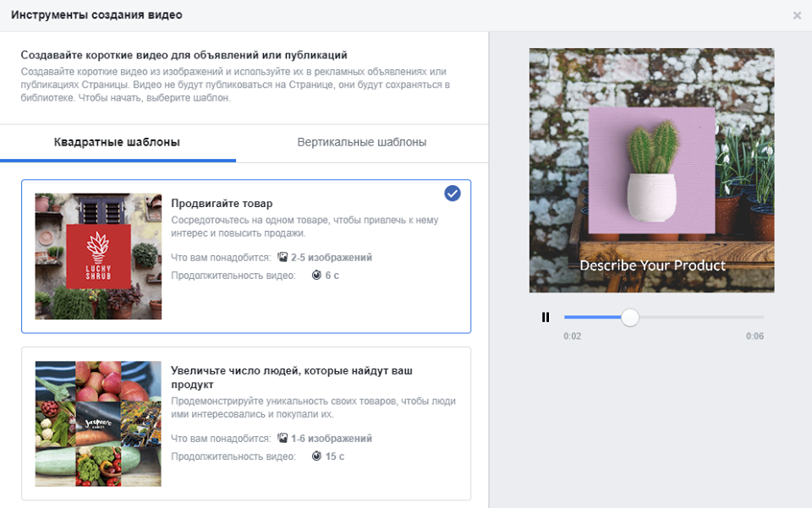Close the video creation tools dialog
The width and height of the screenshot is (812, 508).
797,15
